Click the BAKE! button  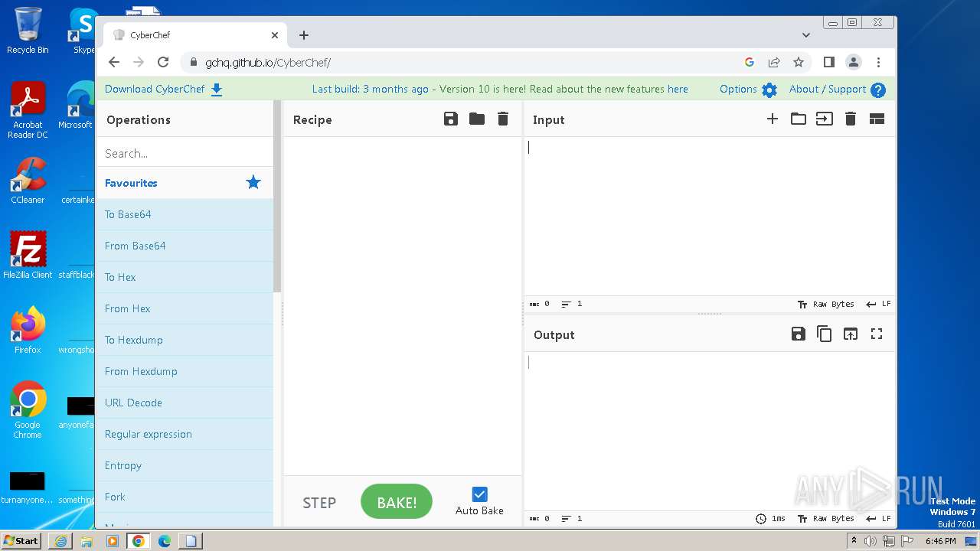397,502
